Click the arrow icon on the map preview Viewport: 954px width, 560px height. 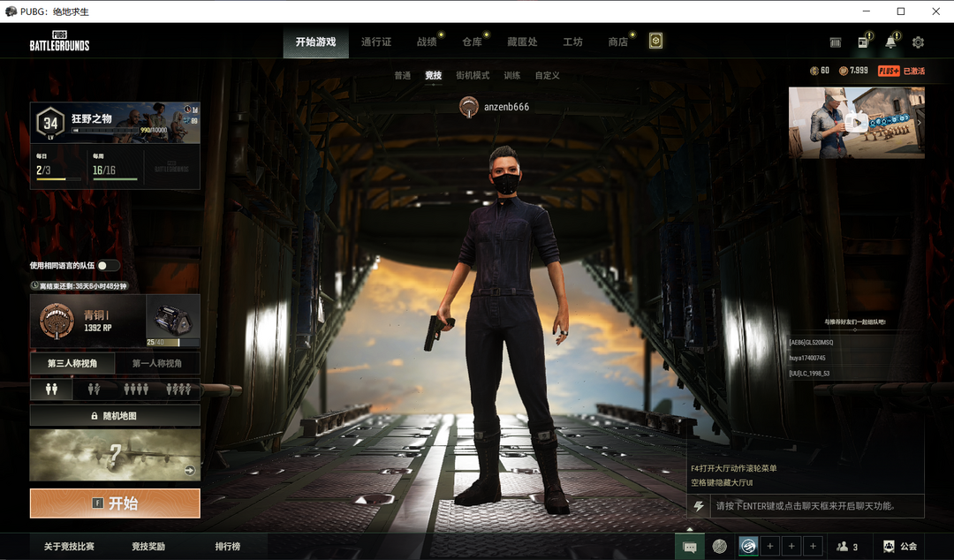[190, 471]
